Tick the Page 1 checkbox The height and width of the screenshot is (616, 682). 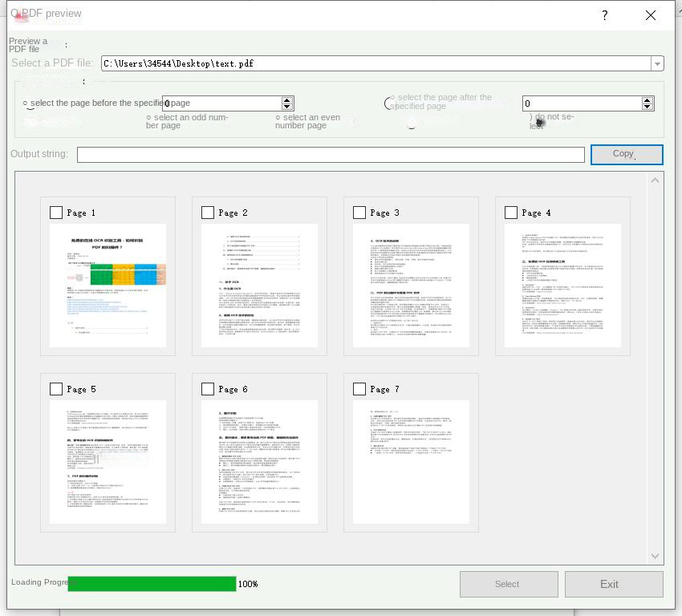click(56, 213)
